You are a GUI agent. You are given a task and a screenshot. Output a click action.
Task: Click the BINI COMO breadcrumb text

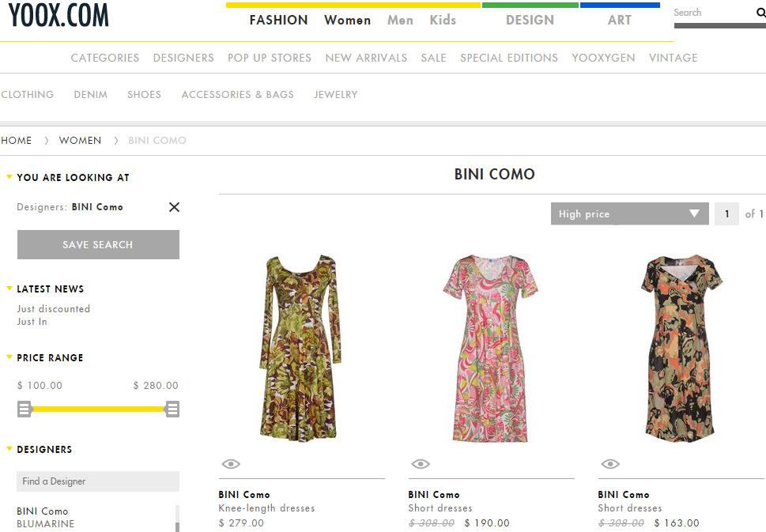pyautogui.click(x=157, y=140)
